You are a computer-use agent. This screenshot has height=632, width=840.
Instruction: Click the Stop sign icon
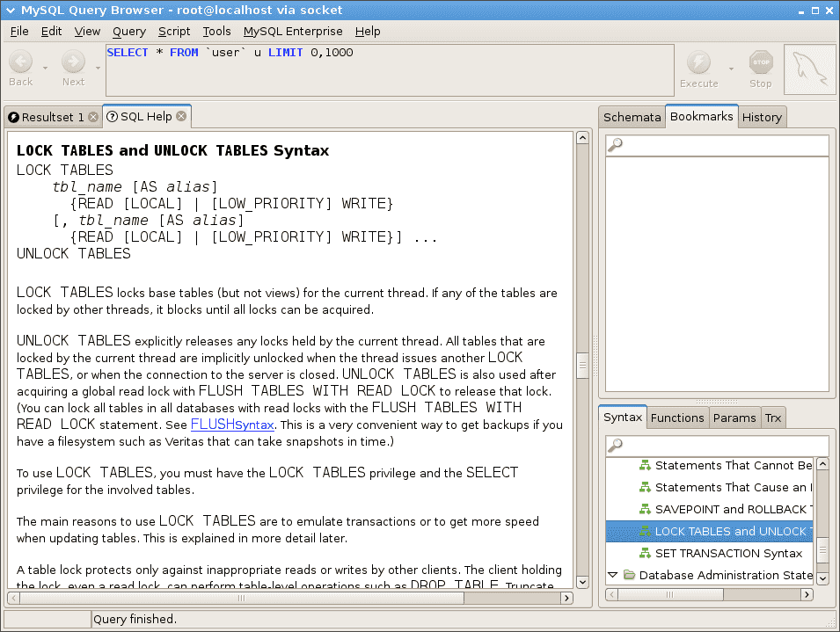(761, 62)
